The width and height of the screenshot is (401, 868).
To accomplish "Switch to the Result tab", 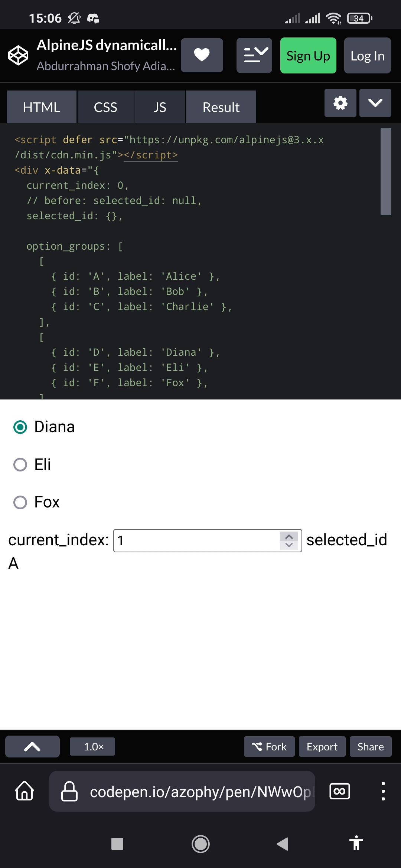I will tap(221, 107).
